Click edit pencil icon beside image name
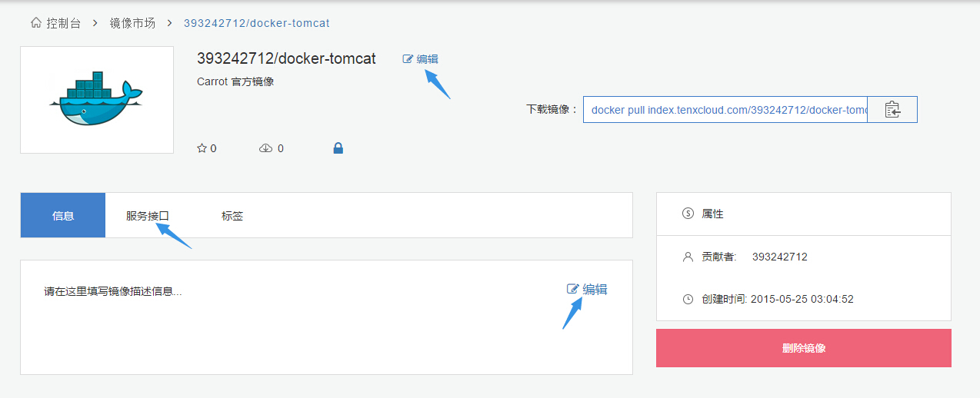This screenshot has height=398, width=980. click(408, 59)
